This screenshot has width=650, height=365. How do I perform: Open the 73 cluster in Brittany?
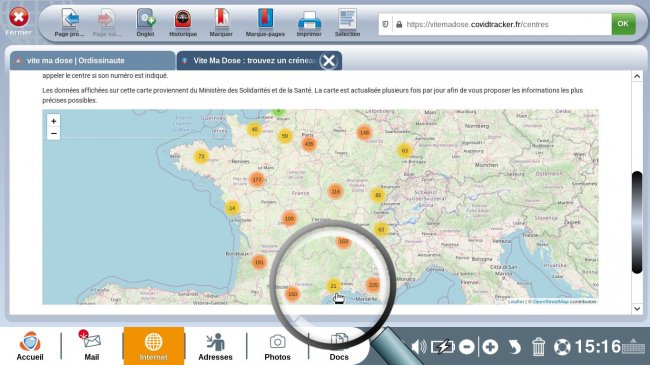tap(201, 156)
